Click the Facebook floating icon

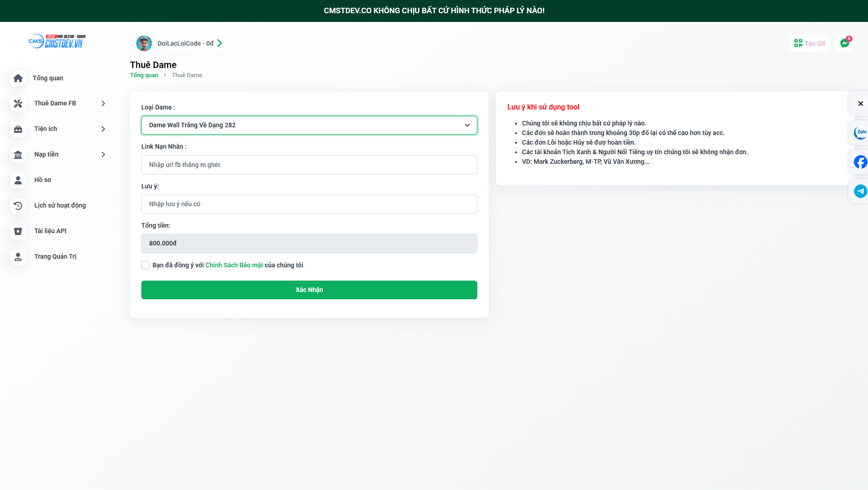[860, 162]
